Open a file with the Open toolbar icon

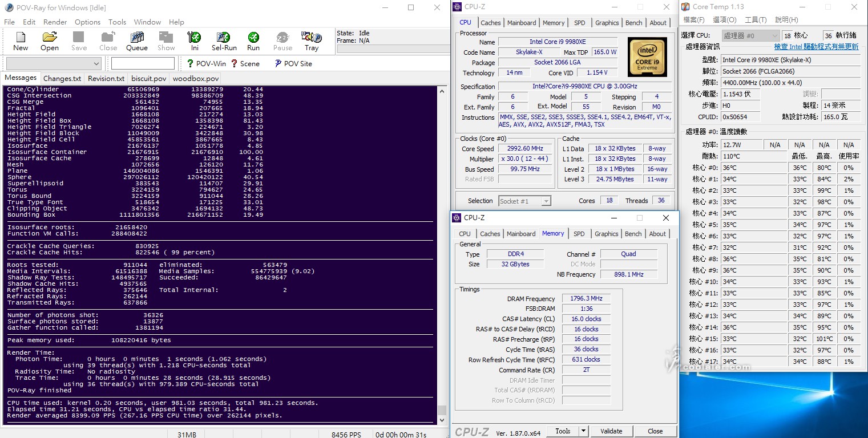click(50, 41)
